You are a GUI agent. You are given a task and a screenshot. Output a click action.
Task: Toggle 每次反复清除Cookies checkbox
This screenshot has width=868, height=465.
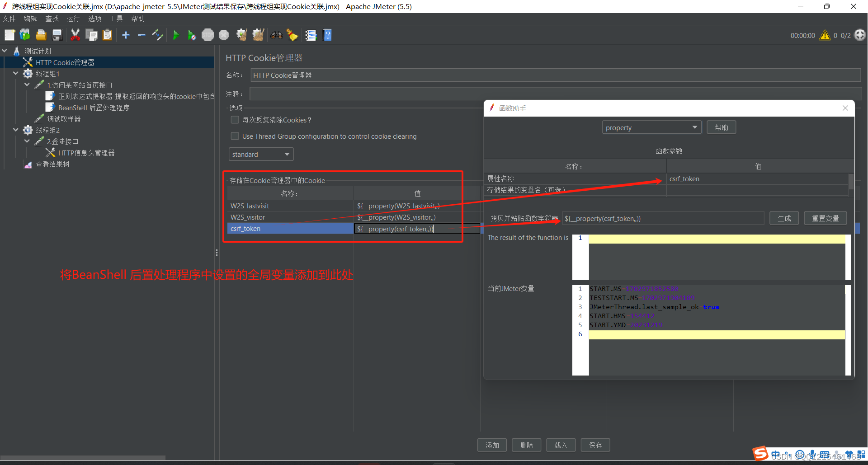pos(235,120)
